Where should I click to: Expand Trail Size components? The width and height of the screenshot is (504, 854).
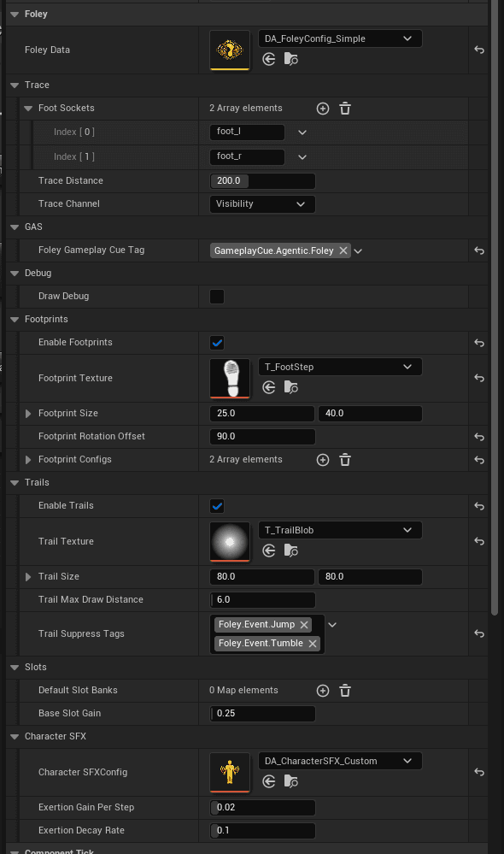pos(28,577)
